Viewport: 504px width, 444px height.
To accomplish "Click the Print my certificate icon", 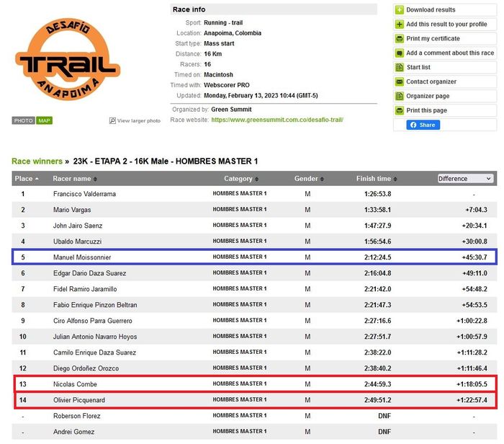I will tap(400, 39).
